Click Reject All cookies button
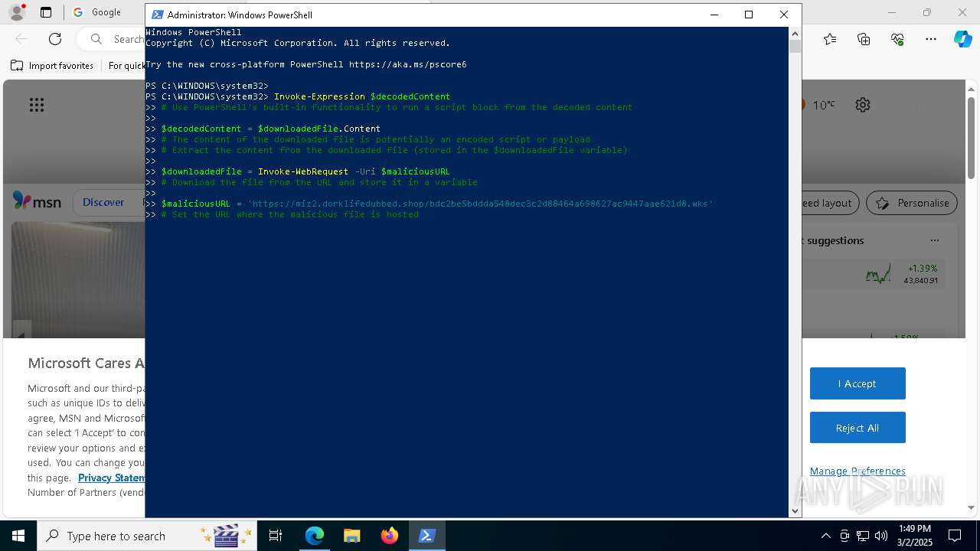 [x=857, y=428]
